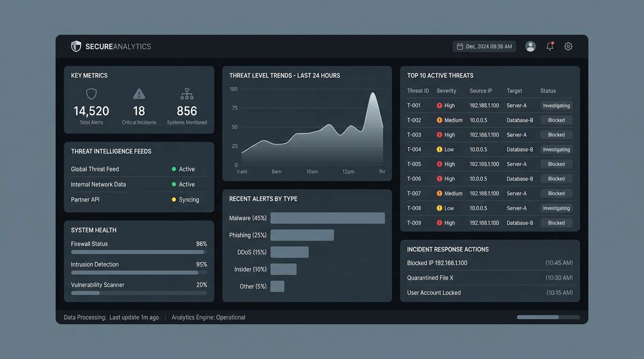Open the Dec 2024 date-time selector
The image size is (644, 359).
(x=484, y=46)
